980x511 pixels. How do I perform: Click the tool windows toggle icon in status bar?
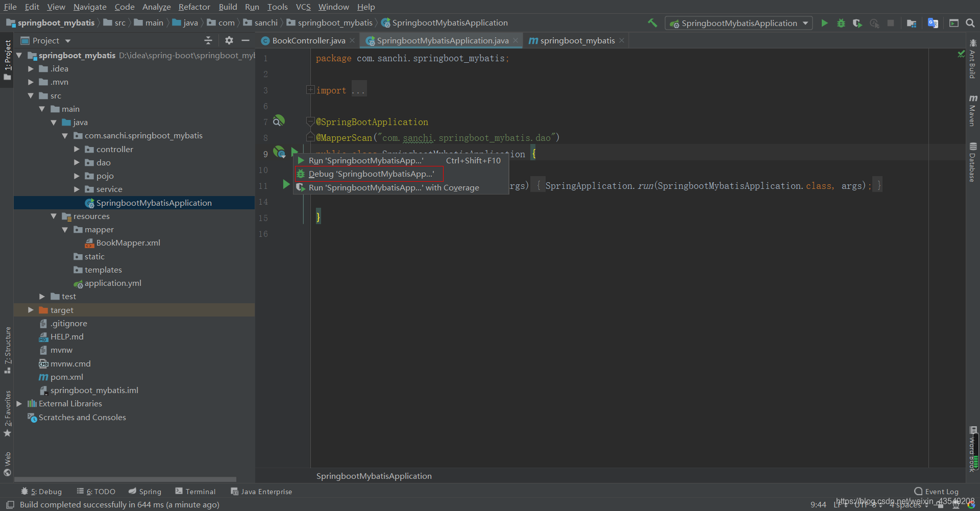10,505
